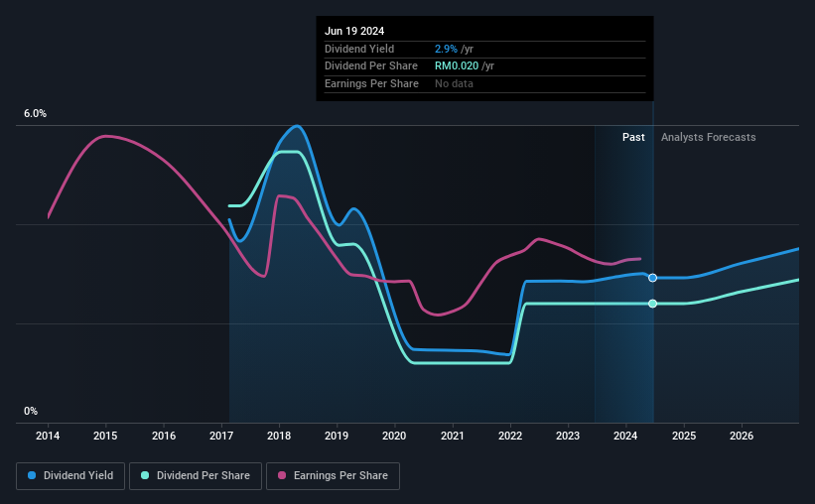This screenshot has width=815, height=504.
Task: Click the 2022 x-axis label
Action: click(510, 436)
